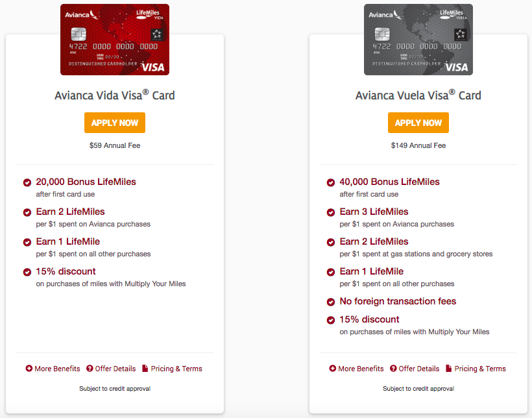Click the question mark icon for Vida Offer Details
This screenshot has width=532, height=418.
[x=90, y=369]
